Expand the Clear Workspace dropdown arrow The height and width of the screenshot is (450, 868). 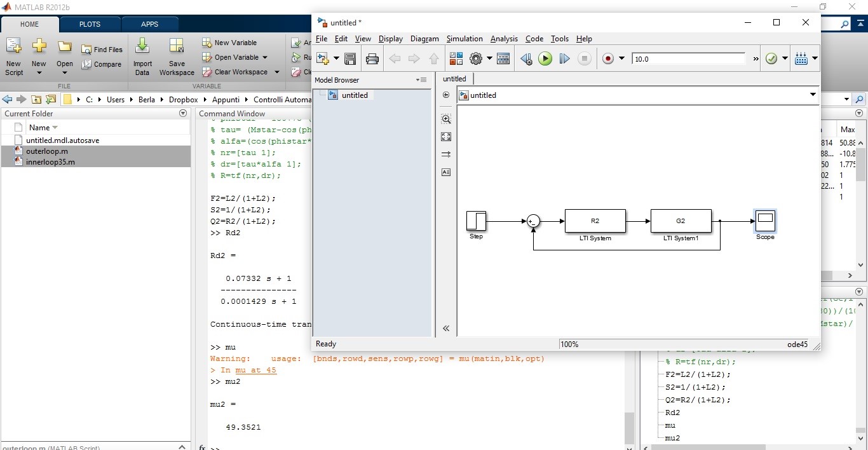[x=277, y=72]
